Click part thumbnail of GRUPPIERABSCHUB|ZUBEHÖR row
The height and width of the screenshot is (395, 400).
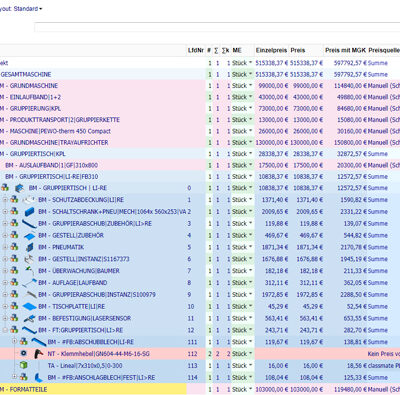[x=29, y=224]
